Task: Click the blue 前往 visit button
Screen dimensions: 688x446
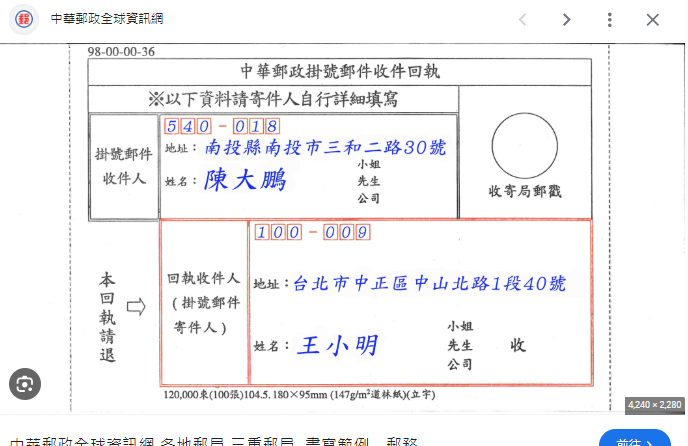Action: (634, 439)
